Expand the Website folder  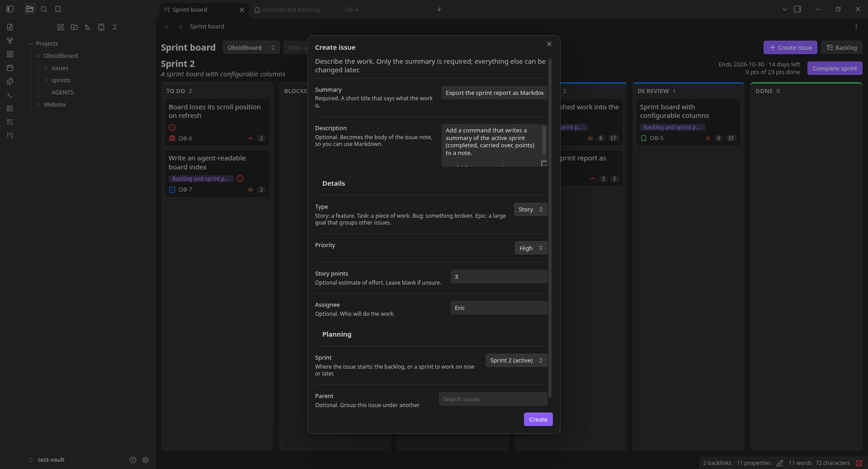click(x=55, y=104)
